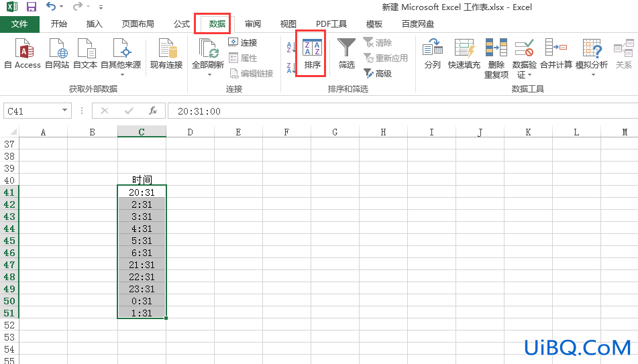Click the cell labeled 时间
Screen dimensions: 638x364
142,180
